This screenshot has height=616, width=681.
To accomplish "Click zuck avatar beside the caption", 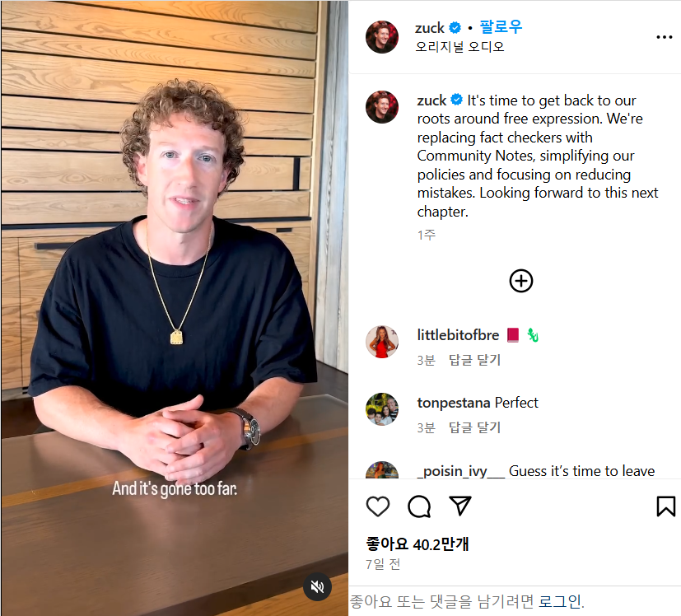I will click(382, 107).
